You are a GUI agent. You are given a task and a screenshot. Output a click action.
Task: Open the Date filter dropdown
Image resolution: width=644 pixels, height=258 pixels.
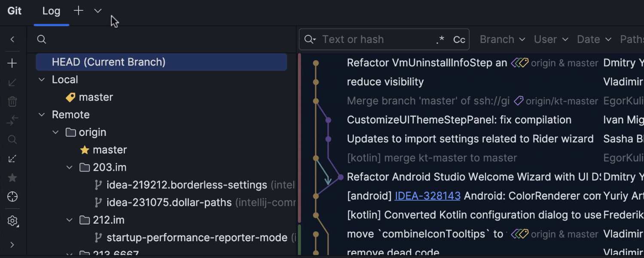pos(594,40)
